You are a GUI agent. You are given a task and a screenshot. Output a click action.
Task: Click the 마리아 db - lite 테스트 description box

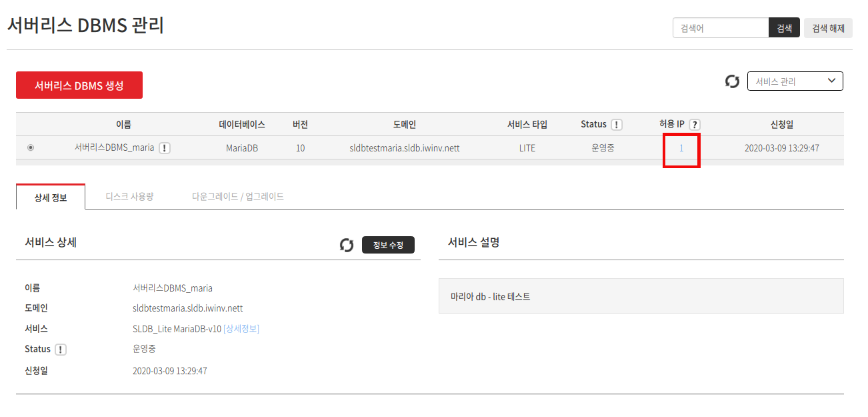(641, 296)
